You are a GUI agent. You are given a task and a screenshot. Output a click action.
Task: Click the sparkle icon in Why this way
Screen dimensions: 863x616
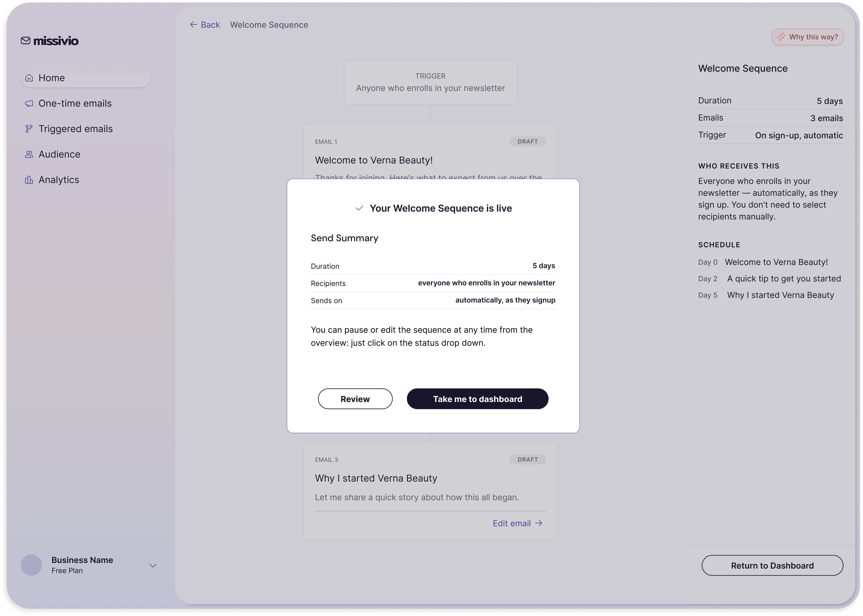[781, 37]
